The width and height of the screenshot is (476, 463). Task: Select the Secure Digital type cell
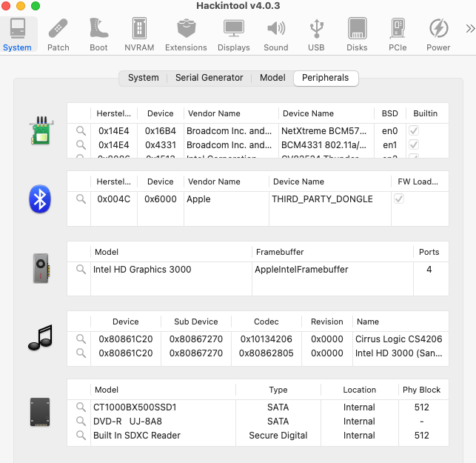(x=278, y=436)
